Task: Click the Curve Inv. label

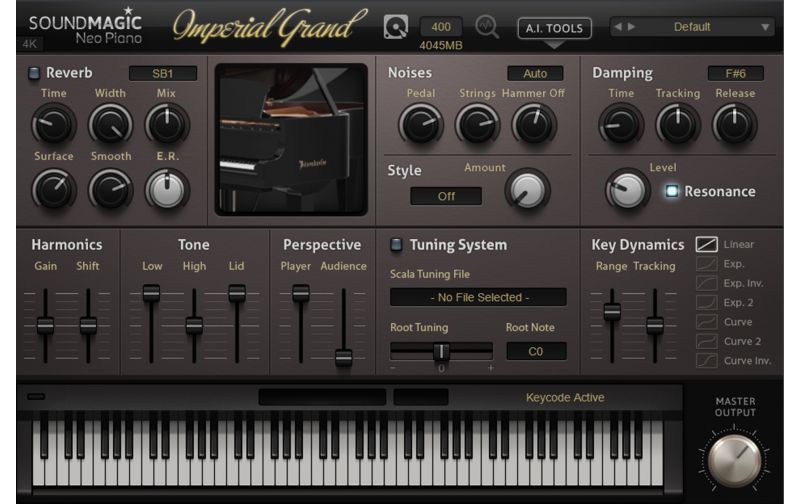Action: tap(747, 361)
